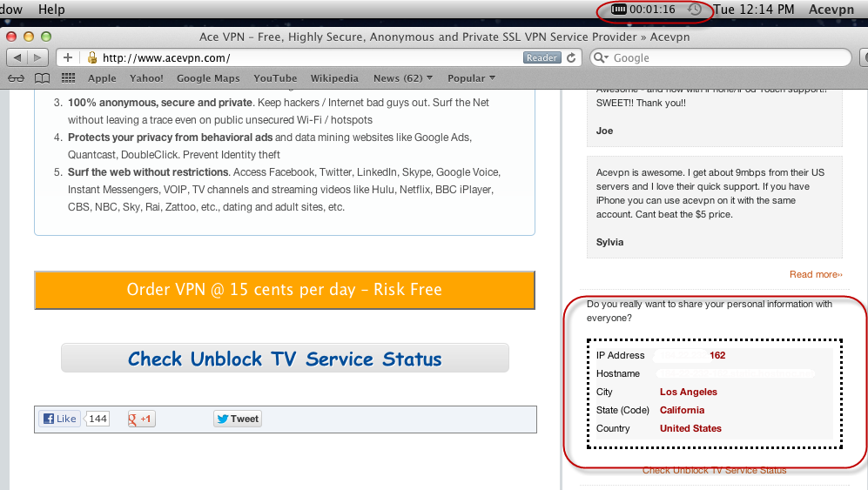Click the Safari window title text
Image resolution: width=868 pixels, height=490 pixels.
point(444,37)
